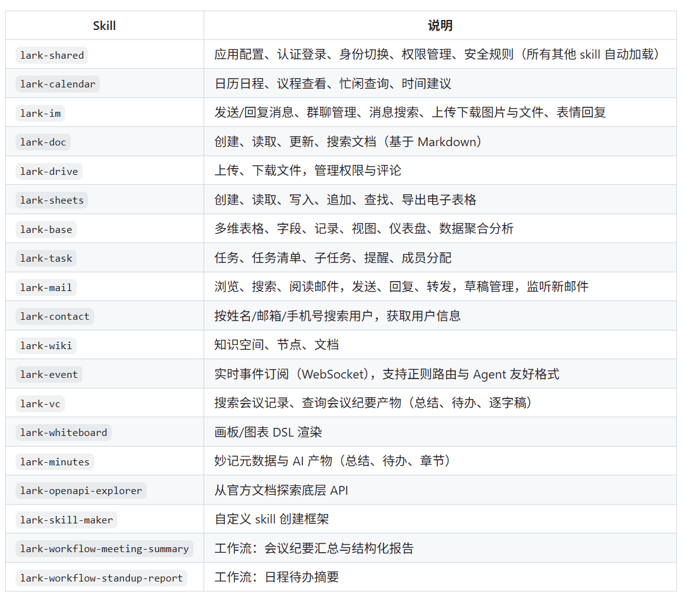Select the lark-doc skill label
The image size is (700, 594).
pos(43,142)
